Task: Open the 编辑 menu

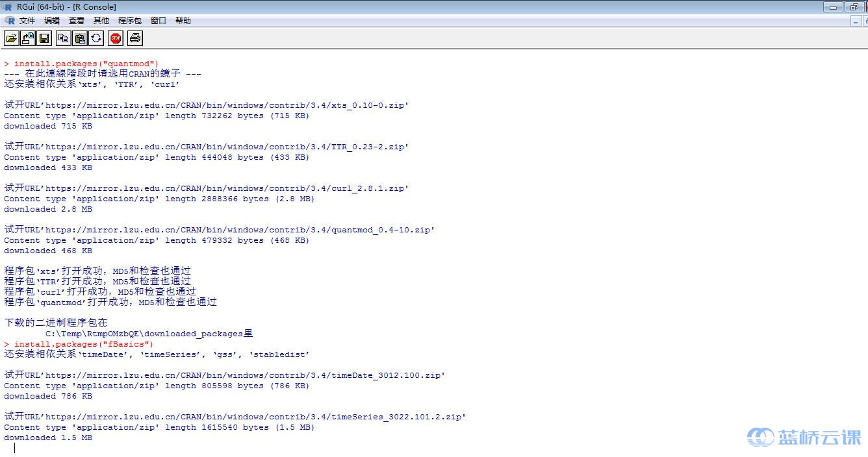Action: [x=52, y=21]
